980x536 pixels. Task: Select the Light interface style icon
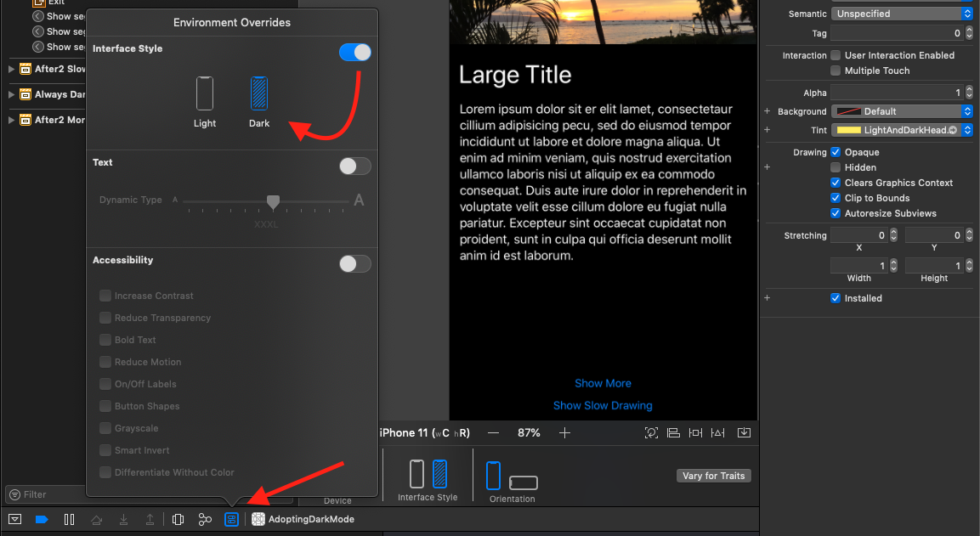pos(205,93)
